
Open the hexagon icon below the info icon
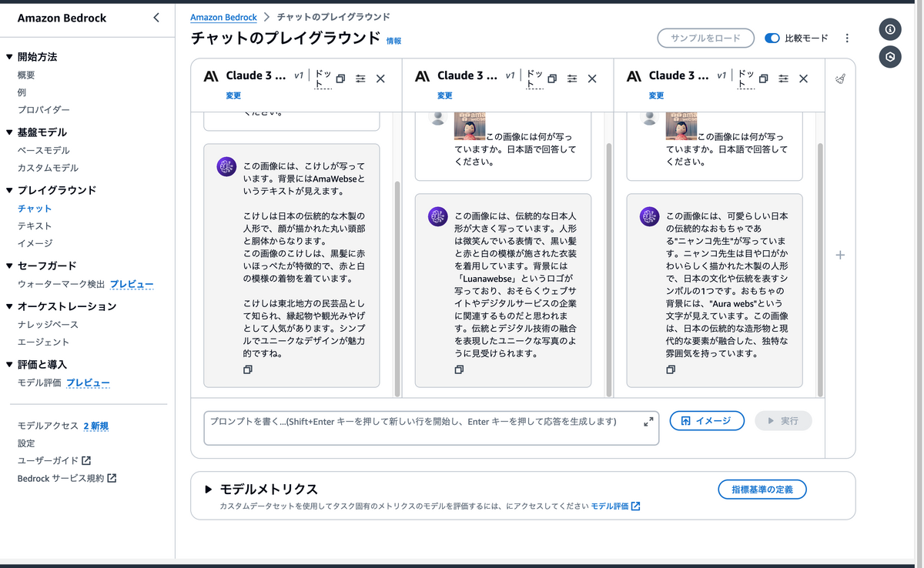(890, 57)
